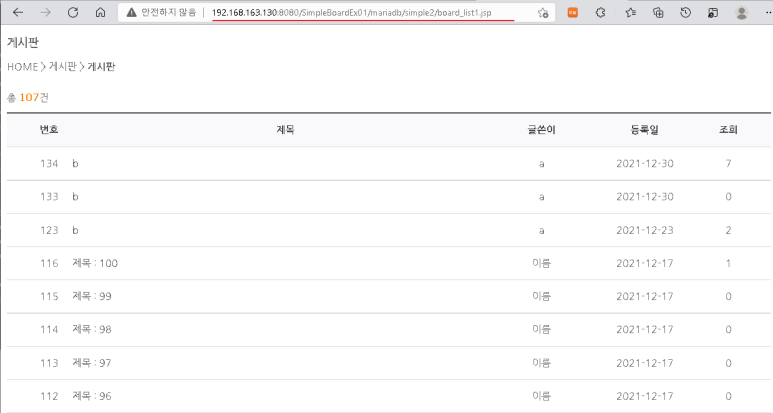Image resolution: width=773 pixels, height=413 pixels.
Task: Click the 등록일 column header
Action: 644,130
